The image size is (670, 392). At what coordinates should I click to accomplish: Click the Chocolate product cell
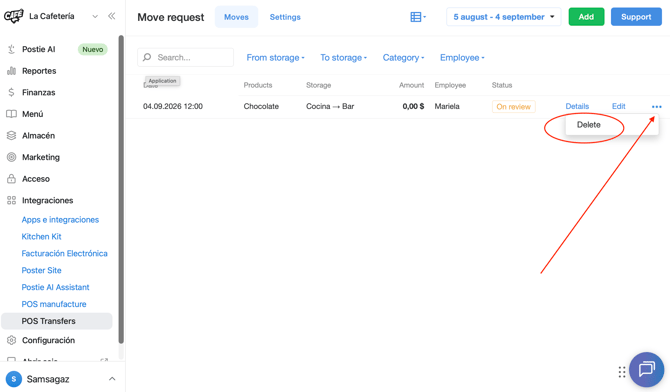coord(261,106)
